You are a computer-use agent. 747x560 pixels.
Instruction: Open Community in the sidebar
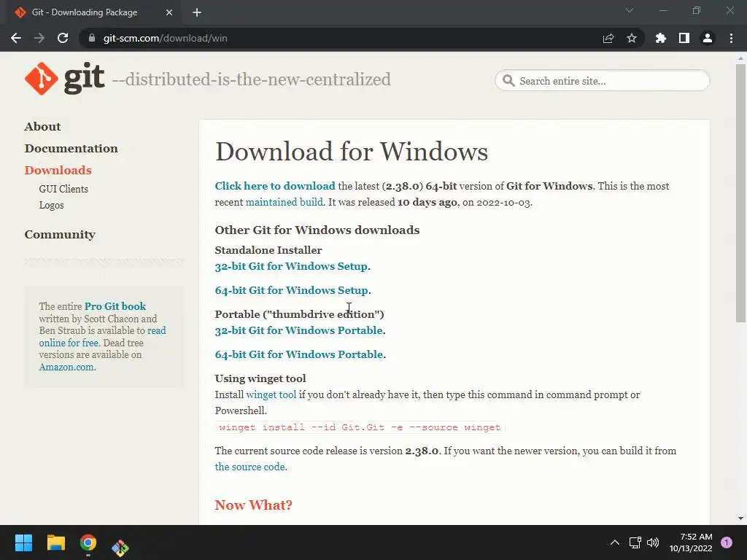60,234
